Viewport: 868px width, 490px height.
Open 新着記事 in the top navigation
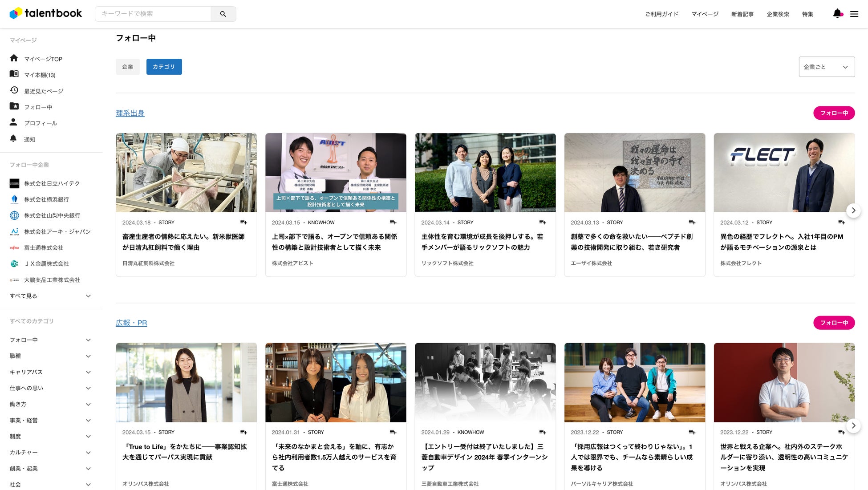[742, 14]
